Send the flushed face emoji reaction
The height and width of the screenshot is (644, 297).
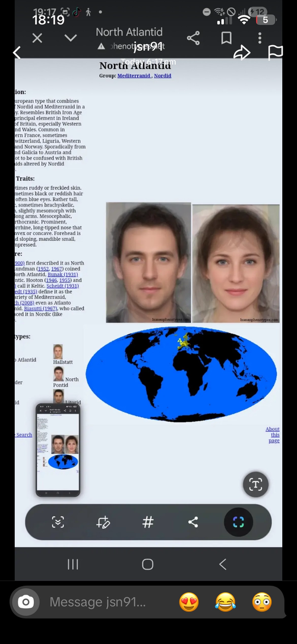262,602
